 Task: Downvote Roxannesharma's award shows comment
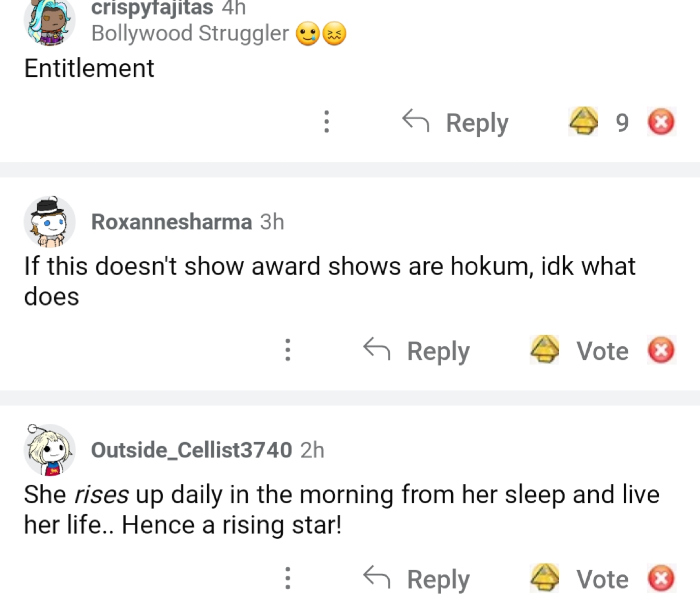tap(660, 350)
